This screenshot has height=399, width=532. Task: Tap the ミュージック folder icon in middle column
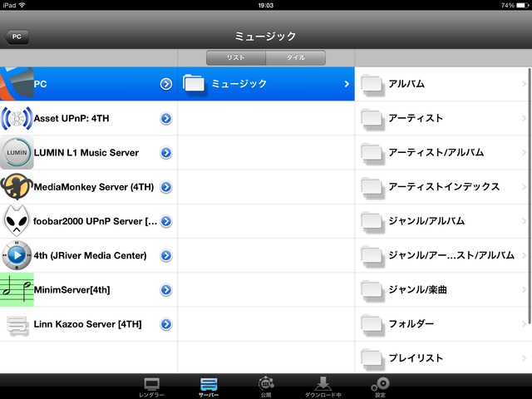[194, 84]
